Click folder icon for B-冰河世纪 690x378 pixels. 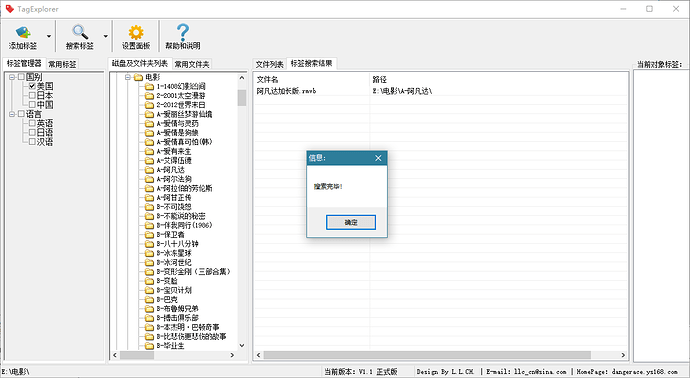(x=150, y=262)
